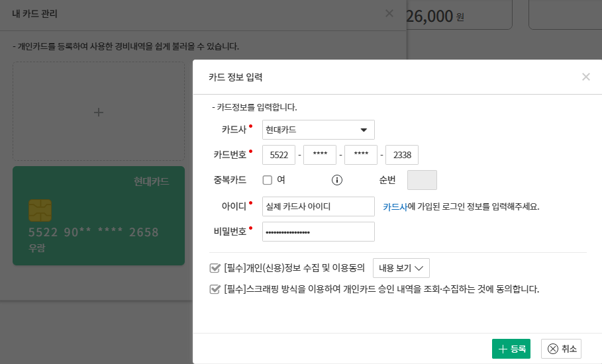This screenshot has height=364, width=602.
Task: Click the gray 순번 box
Action: pos(422,180)
